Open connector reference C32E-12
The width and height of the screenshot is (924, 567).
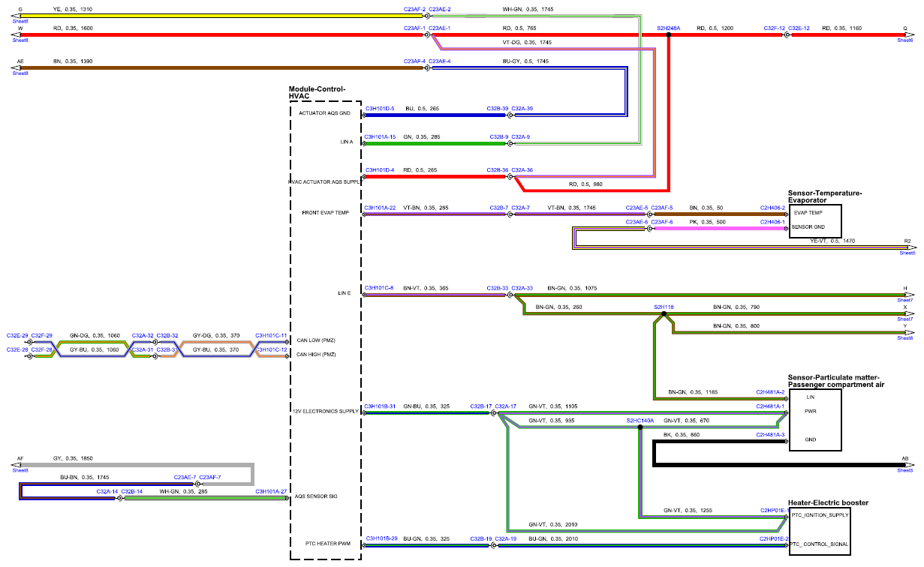click(x=799, y=28)
